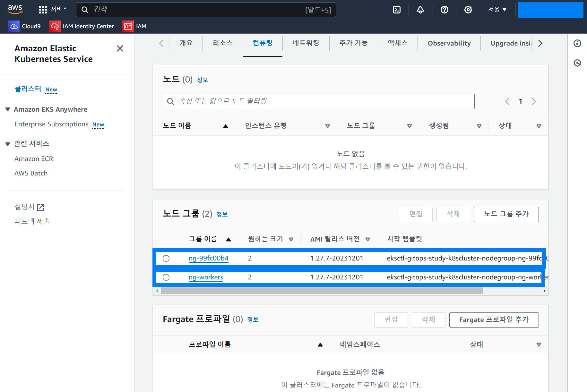Click the IAM shortcut icon
The height and width of the screenshot is (392, 587).
coord(128,26)
